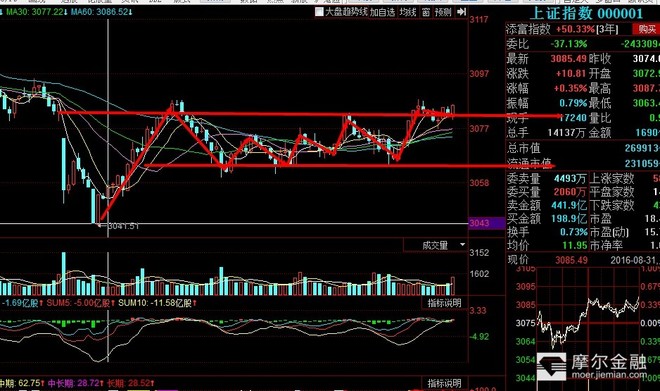This screenshot has height=391, width=660.
Task: Click the 下跌家数 label
Action: tap(612, 205)
